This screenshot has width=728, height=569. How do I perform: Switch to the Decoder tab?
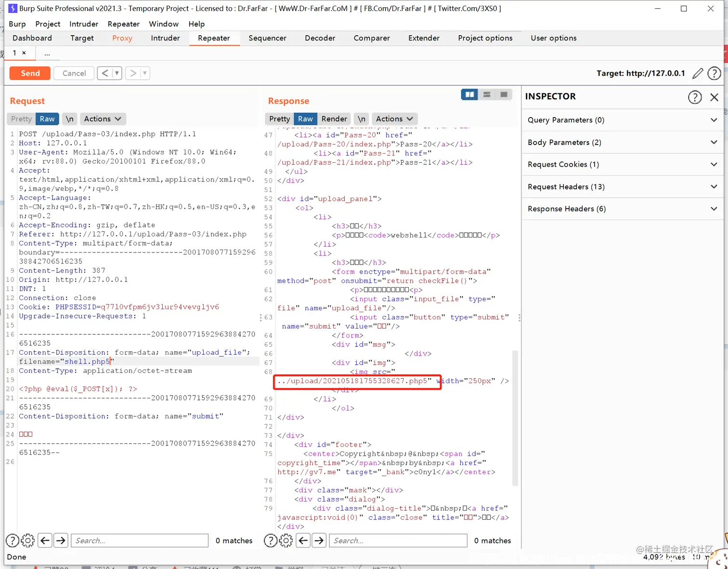pyautogui.click(x=320, y=38)
